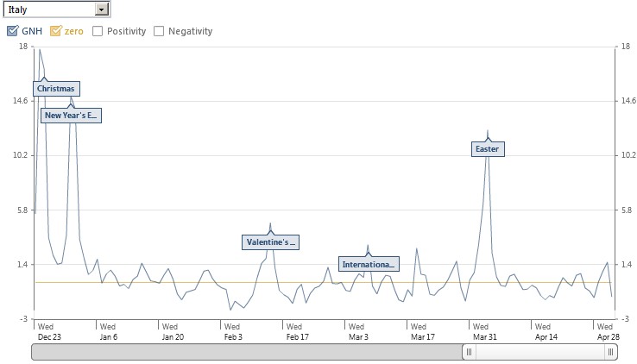Click the left handle of range slider
The image size is (637, 364).
point(469,352)
